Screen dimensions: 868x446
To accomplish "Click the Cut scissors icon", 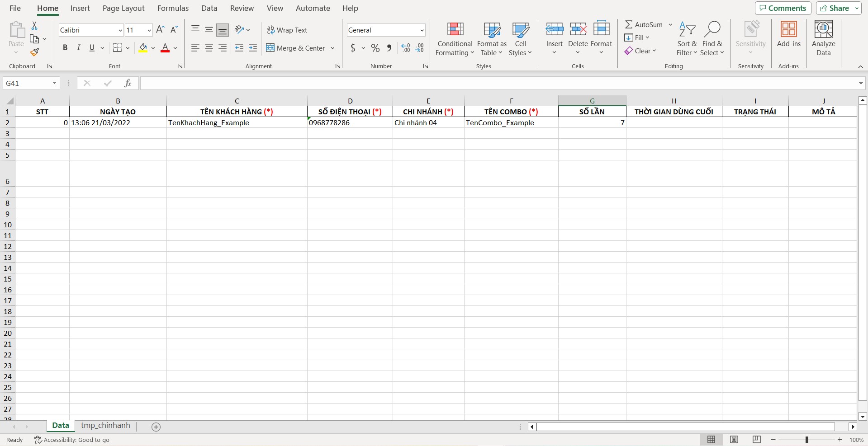I will pyautogui.click(x=34, y=26).
